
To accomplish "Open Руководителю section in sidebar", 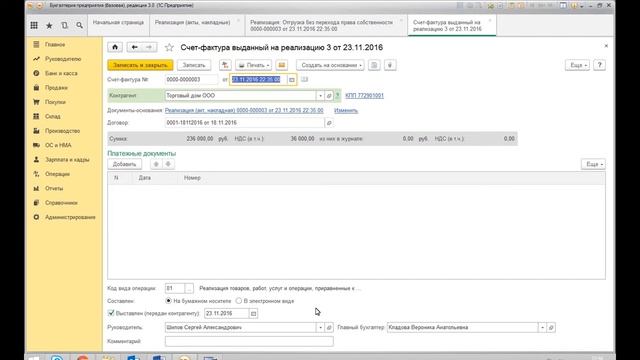I will point(63,59).
